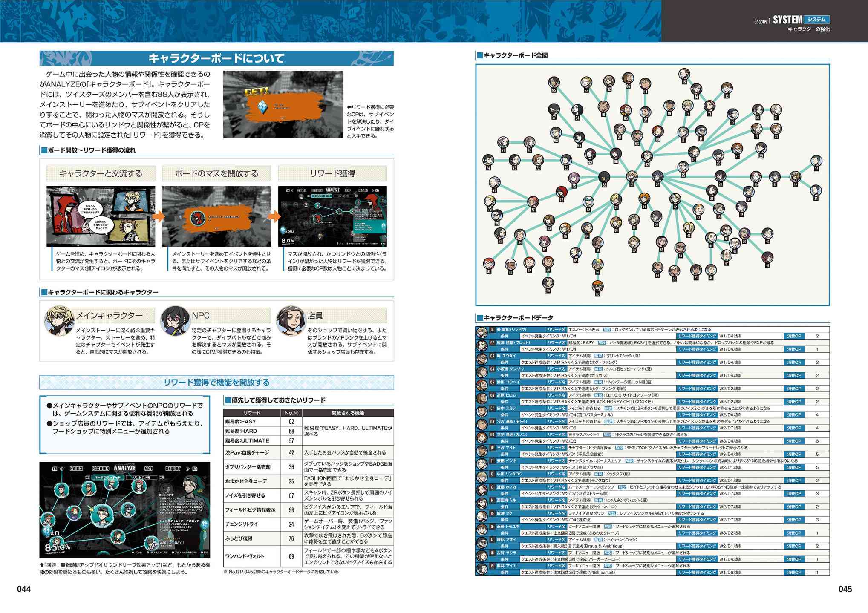868x613 pixels.
Task: Click the NPC dark-haired portrait icon
Action: tap(175, 320)
